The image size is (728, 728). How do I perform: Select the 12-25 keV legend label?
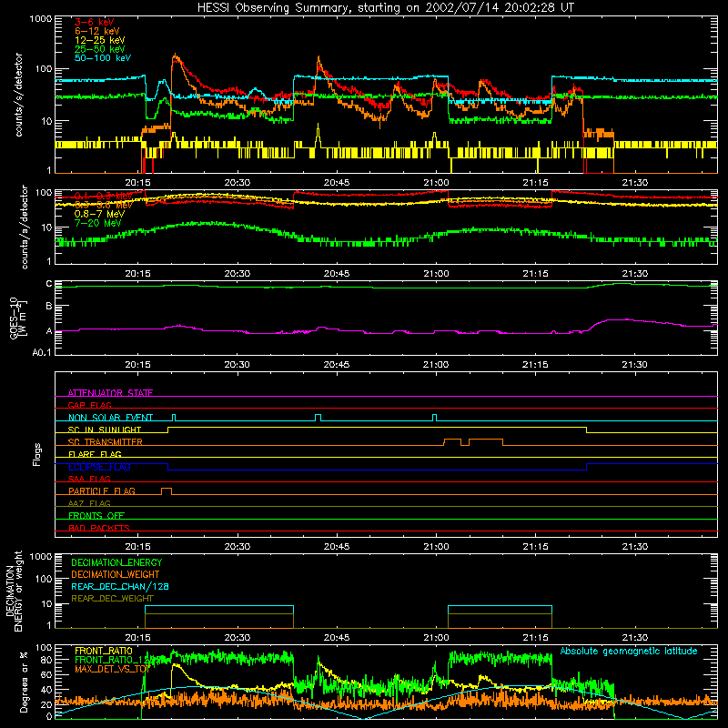click(x=100, y=40)
